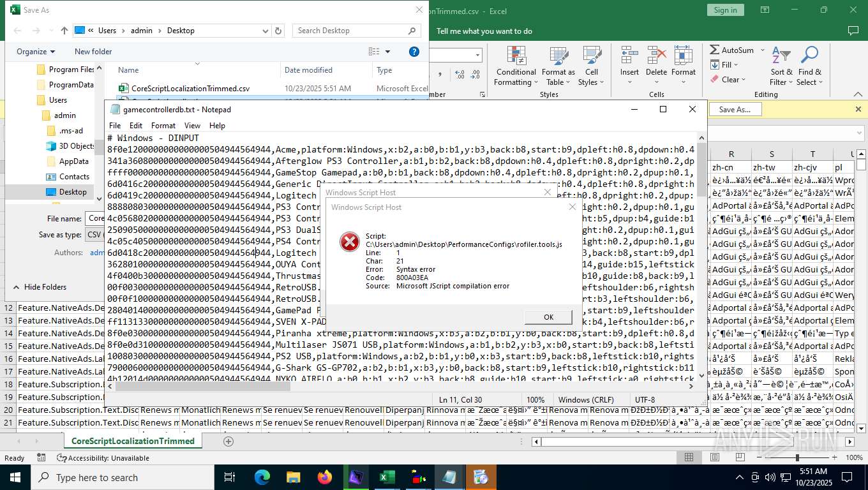The width and height of the screenshot is (868, 490).
Task: Open Conditional Formatting in Excel ribbon
Action: click(516, 66)
